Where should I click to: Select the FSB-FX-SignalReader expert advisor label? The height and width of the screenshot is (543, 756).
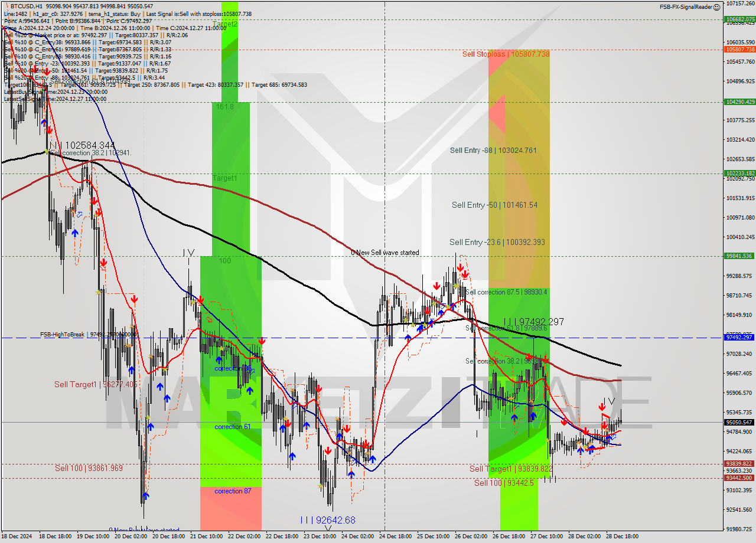click(x=685, y=7)
